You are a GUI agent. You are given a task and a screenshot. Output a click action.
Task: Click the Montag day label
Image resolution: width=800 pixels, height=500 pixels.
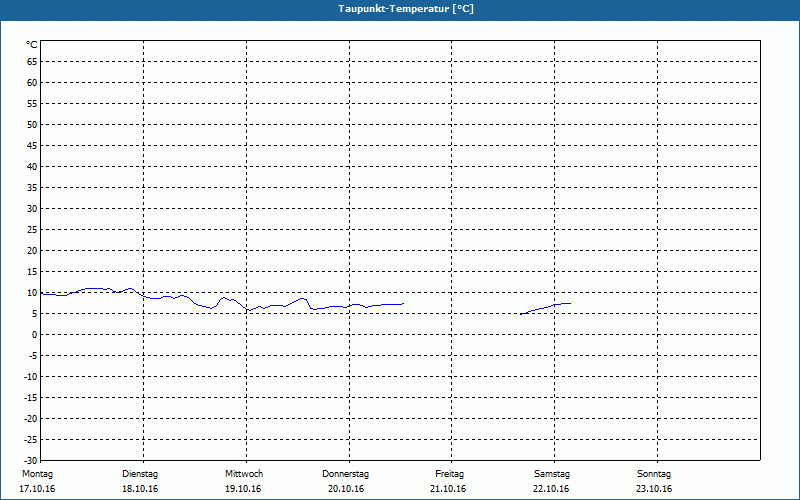tap(37, 474)
